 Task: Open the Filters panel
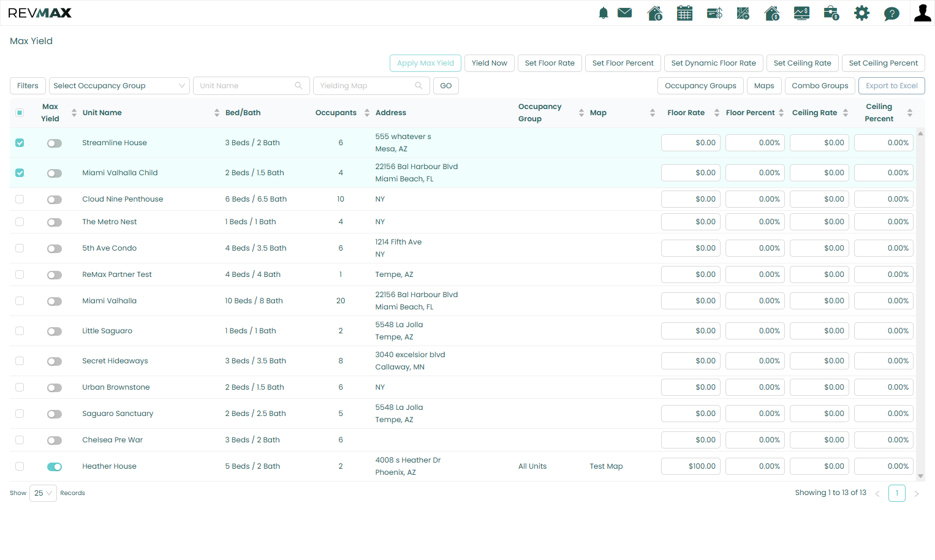click(x=28, y=86)
